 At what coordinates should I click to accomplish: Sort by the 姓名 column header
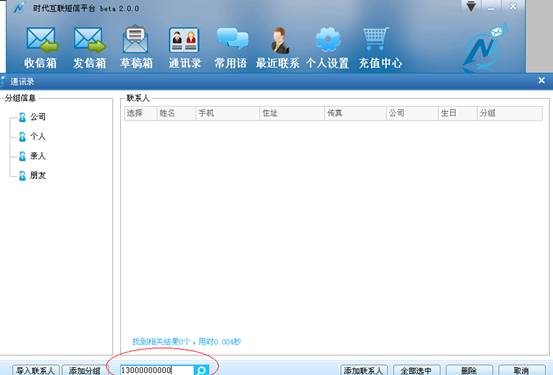(x=176, y=113)
